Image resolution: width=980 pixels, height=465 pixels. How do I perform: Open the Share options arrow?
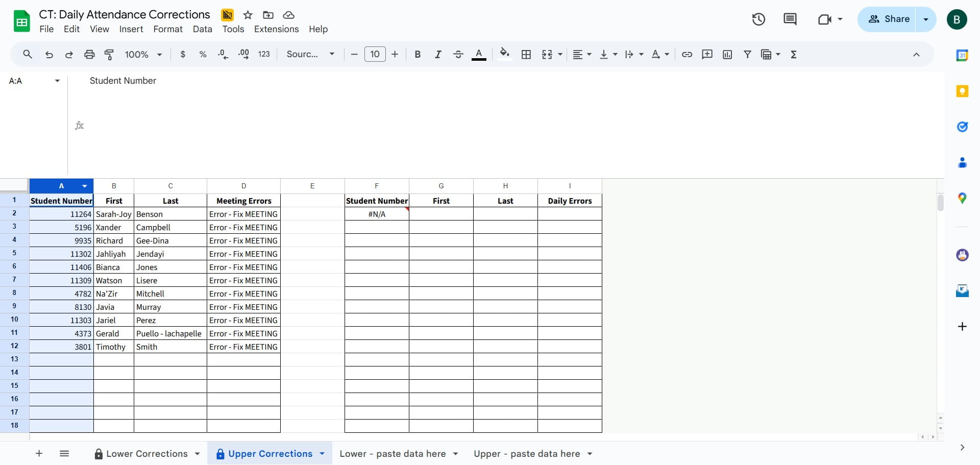926,19
